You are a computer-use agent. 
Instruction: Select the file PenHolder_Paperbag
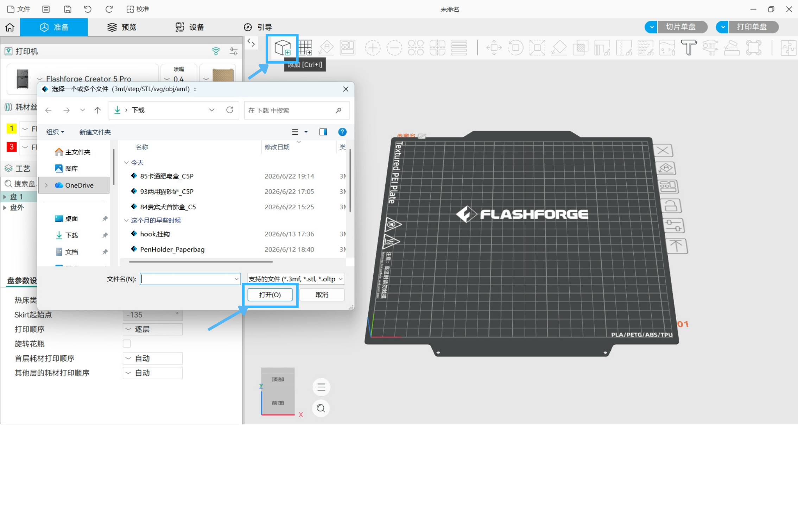click(x=172, y=249)
